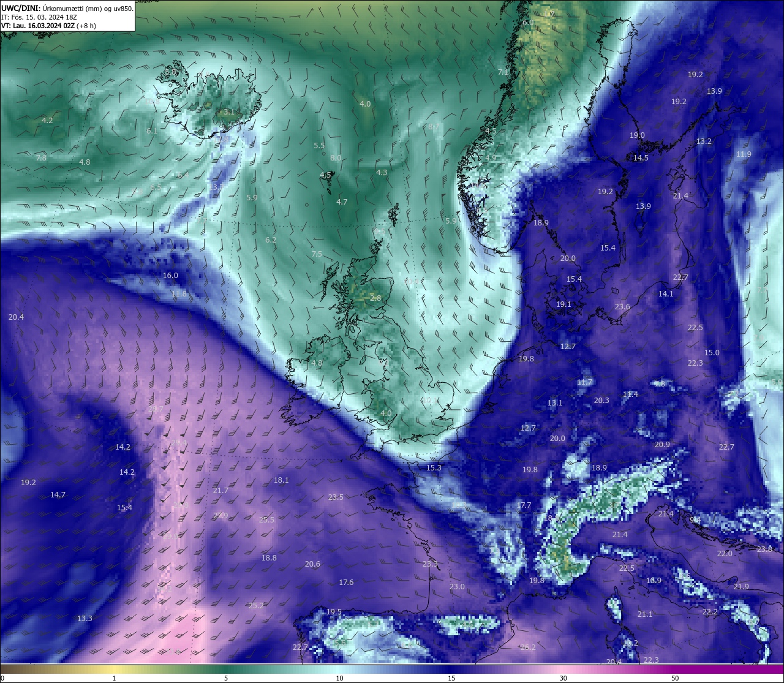Image resolution: width=784 pixels, height=683 pixels.
Task: Click the 14.1 map value
Action: [x=666, y=294]
